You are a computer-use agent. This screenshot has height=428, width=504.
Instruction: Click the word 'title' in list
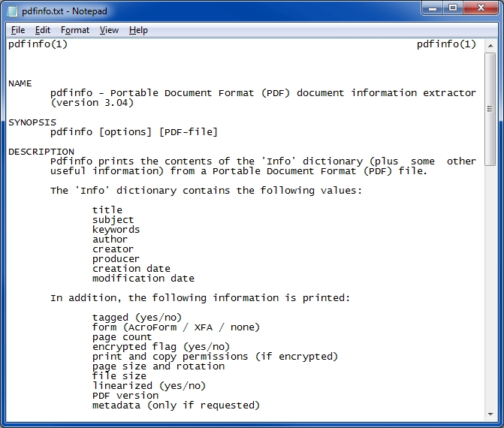[107, 209]
